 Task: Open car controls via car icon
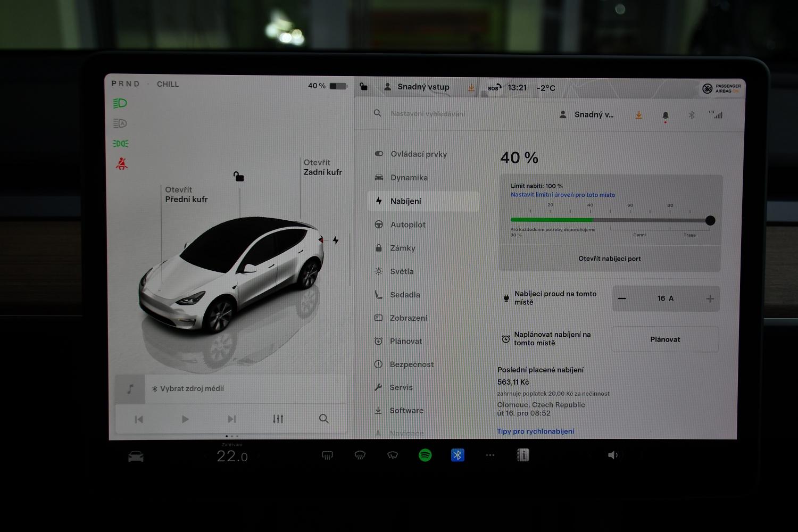tap(136, 456)
